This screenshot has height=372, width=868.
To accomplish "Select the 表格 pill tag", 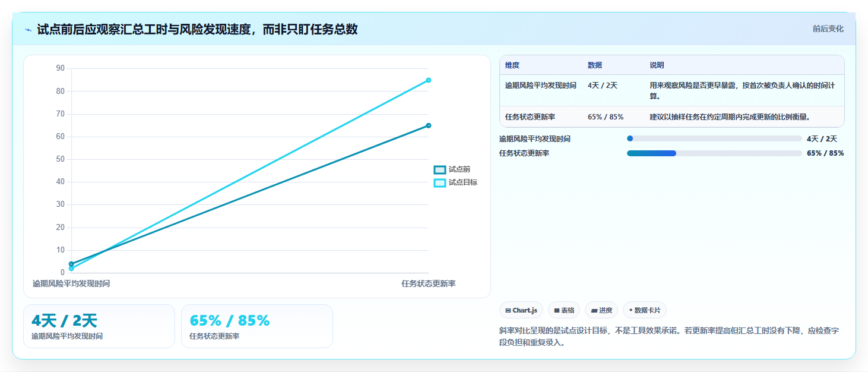I will click(564, 310).
